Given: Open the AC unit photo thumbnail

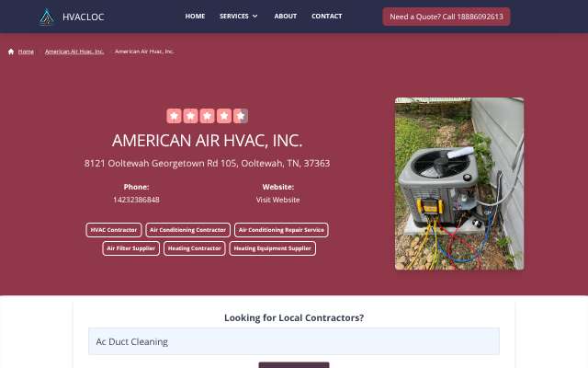Looking at the screenshot, I should 459,184.
